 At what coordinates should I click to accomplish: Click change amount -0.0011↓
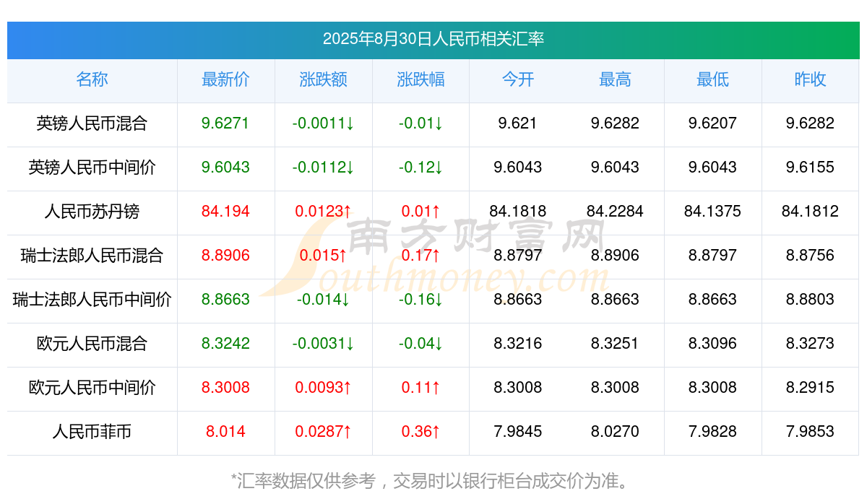pyautogui.click(x=323, y=123)
